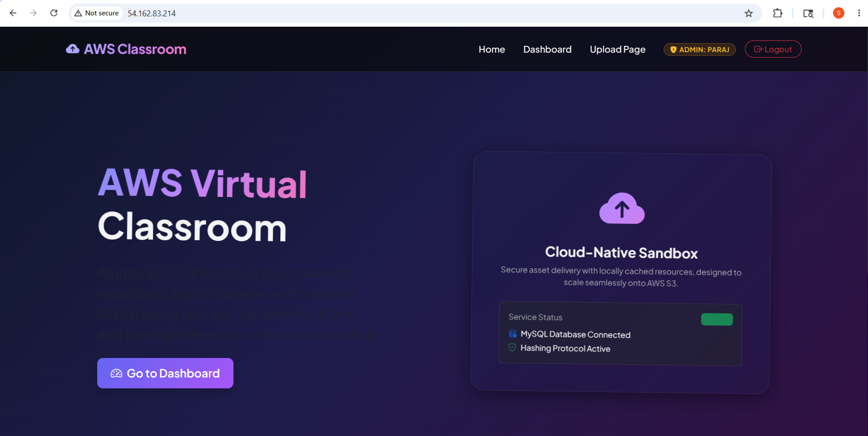Click the MySQL database icon
Screen dimensions: 868x436
513,334
